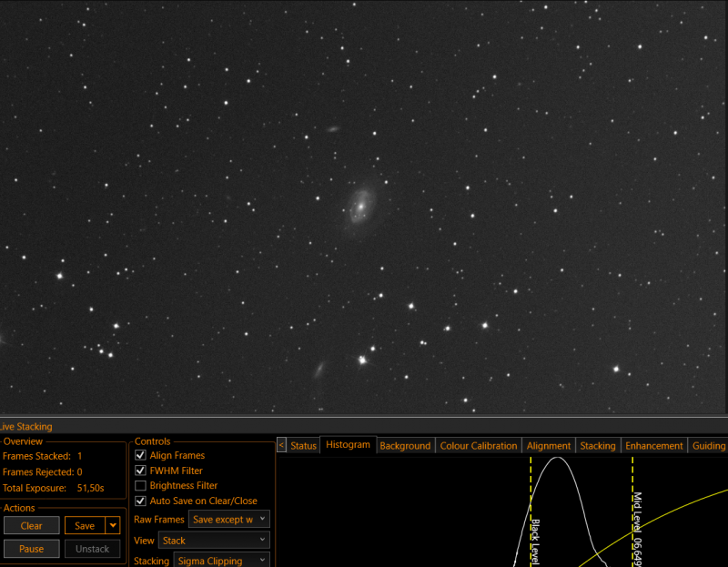
Task: Switch to the Colour Calibration tab
Action: pos(479,446)
